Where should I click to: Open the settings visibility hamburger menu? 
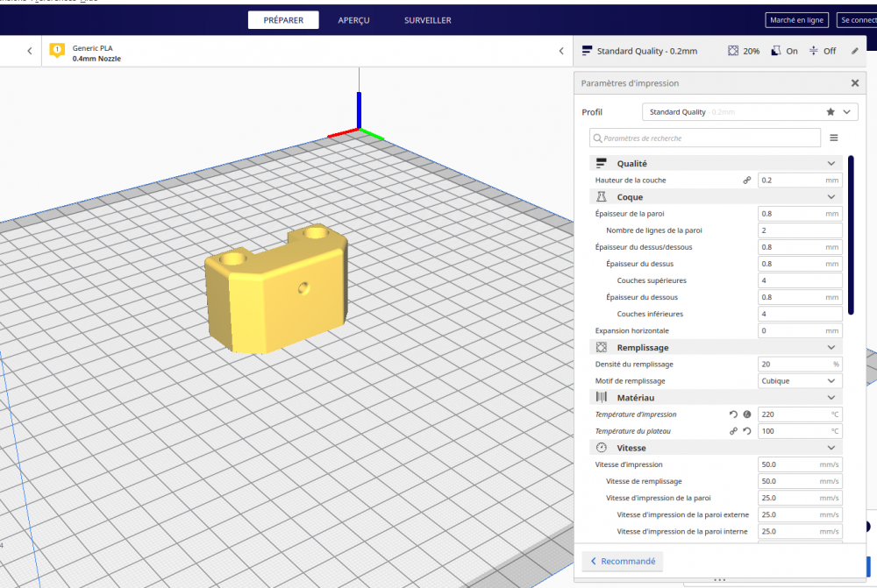(834, 138)
